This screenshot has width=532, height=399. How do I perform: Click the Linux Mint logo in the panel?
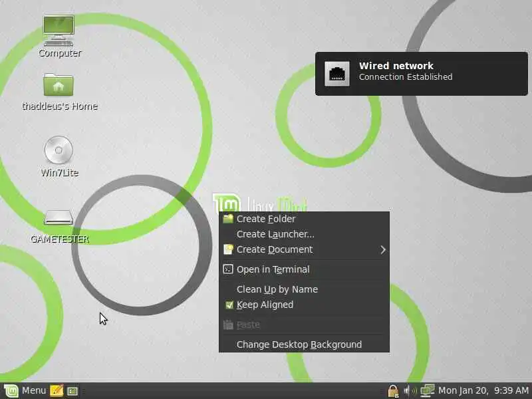coord(11,391)
